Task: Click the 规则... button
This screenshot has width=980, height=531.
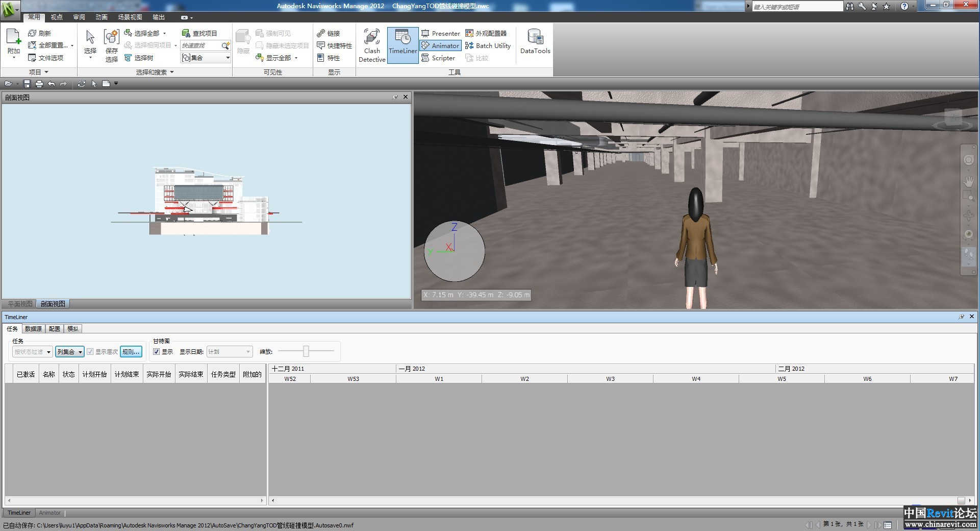Action: click(131, 352)
